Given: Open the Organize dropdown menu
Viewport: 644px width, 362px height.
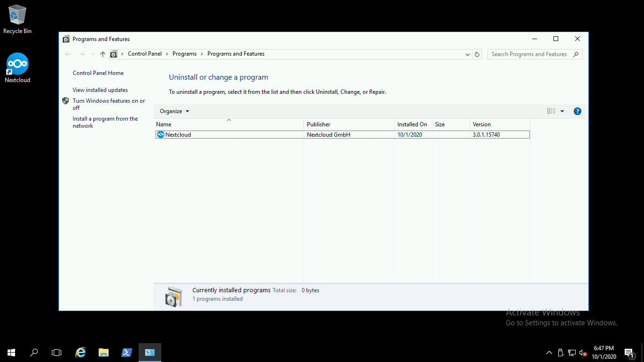Looking at the screenshot, I should pos(174,111).
